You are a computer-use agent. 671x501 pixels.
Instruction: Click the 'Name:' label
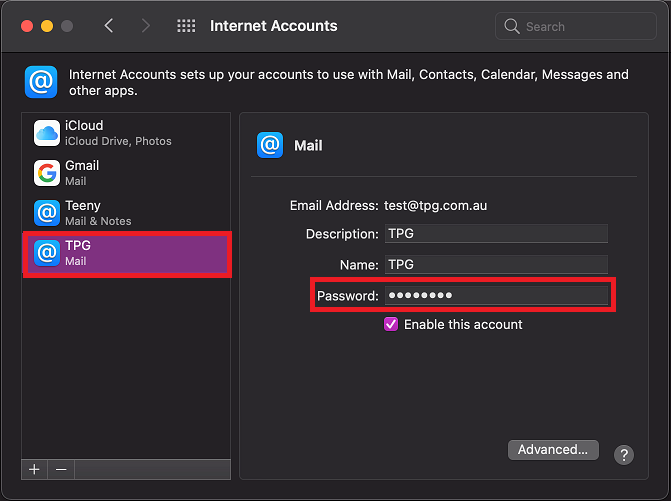point(359,265)
